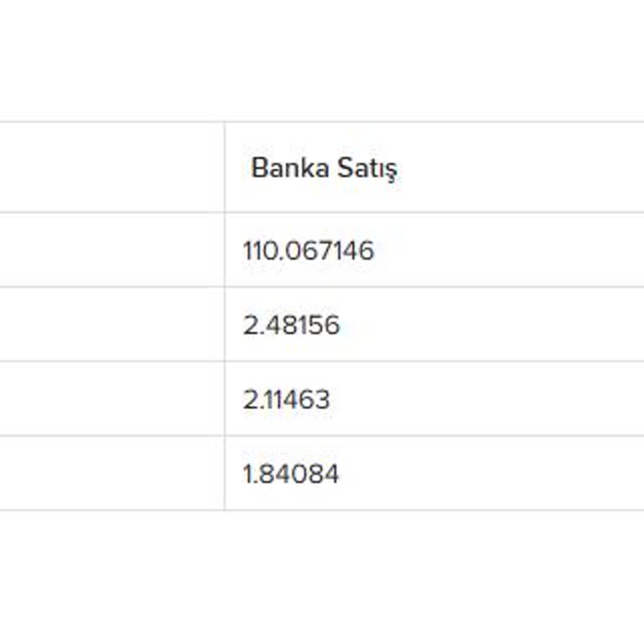Select the 2.48156 rate value

(x=292, y=325)
